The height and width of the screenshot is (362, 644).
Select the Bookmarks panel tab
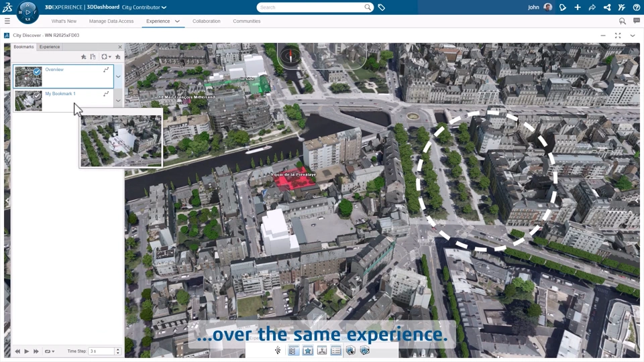coord(23,47)
